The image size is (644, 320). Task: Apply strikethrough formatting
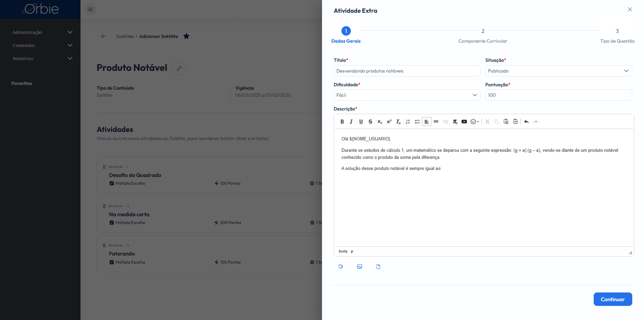[x=370, y=122]
